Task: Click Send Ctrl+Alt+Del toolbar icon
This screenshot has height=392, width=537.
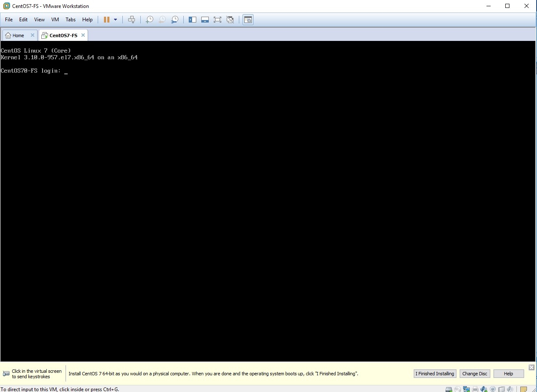Action: pos(132,20)
